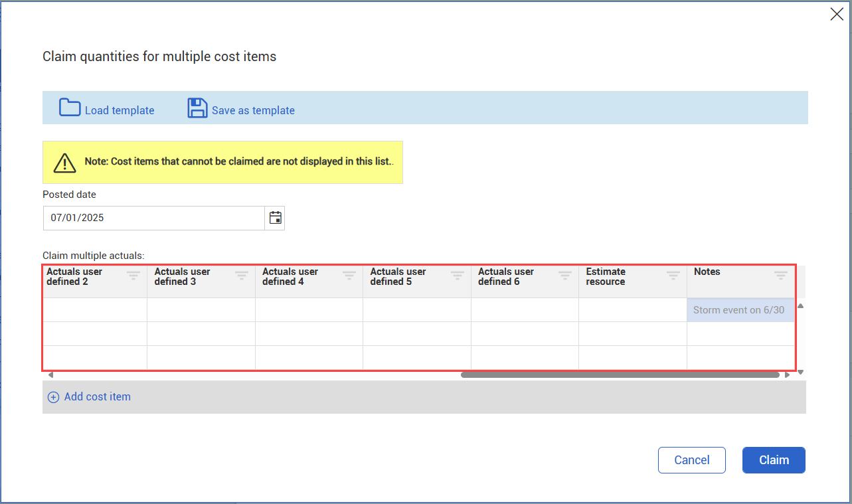Close the claim quantities dialog with X
Screen dimensions: 852x504
[x=837, y=15]
